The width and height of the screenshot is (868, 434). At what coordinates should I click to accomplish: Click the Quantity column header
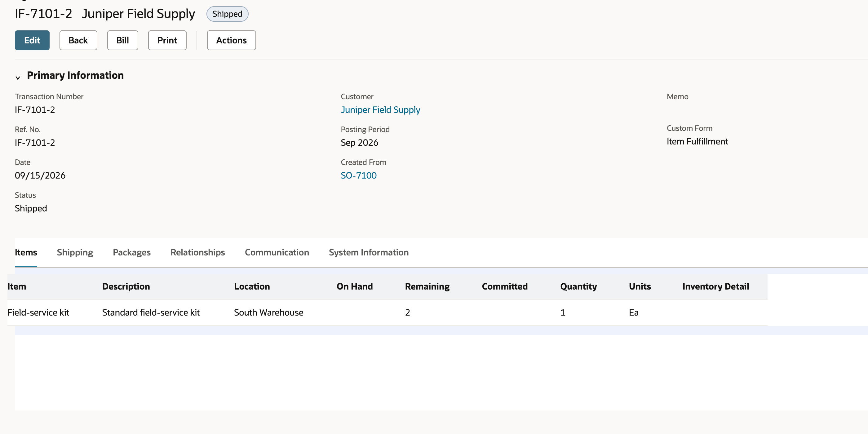(x=578, y=286)
